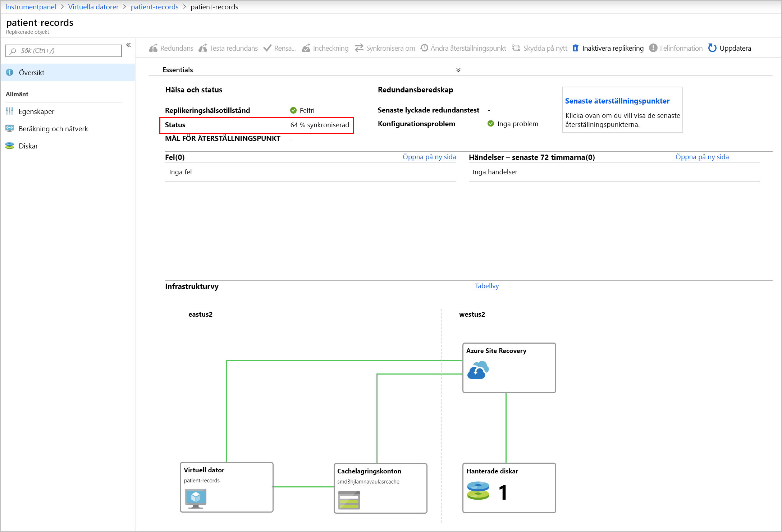
Task: Click the Egenskaper sliders icon
Action: pos(10,111)
